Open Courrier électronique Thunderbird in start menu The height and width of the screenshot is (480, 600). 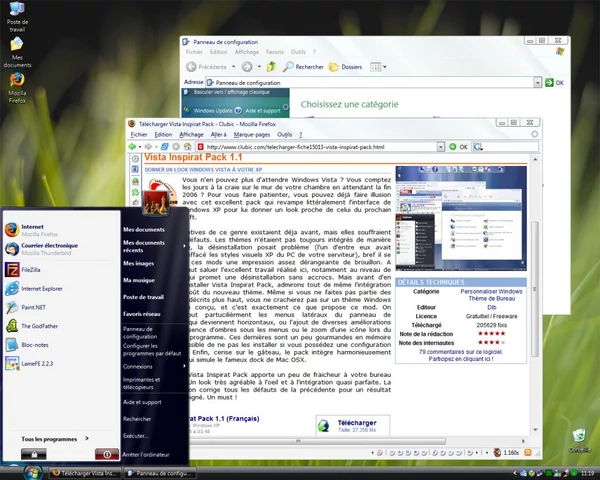click(x=61, y=249)
